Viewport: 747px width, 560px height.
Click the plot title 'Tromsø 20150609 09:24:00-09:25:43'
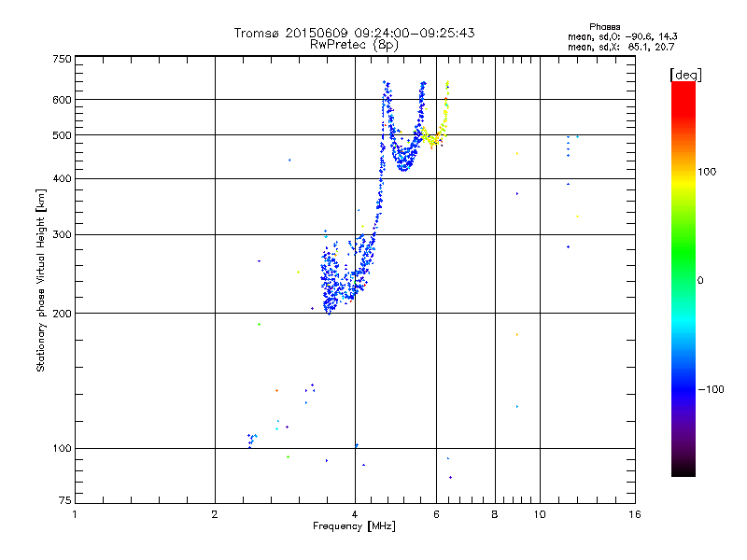tap(355, 33)
